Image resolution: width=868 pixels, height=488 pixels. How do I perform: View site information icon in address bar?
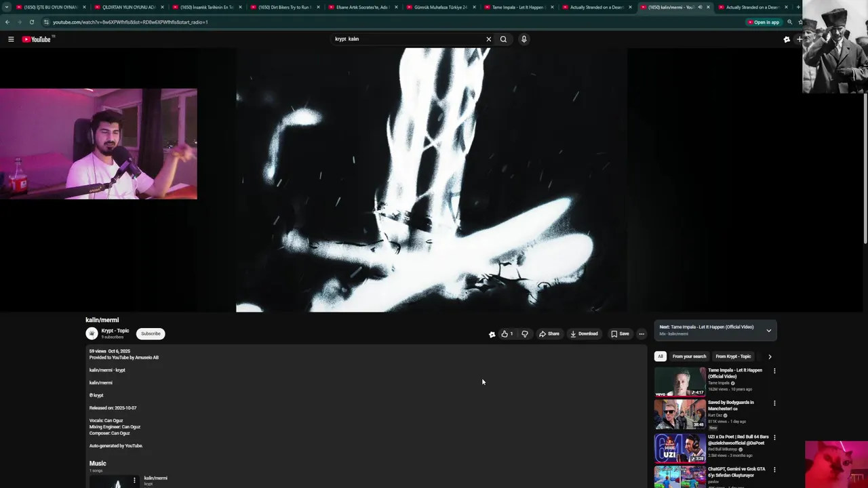[x=46, y=22]
